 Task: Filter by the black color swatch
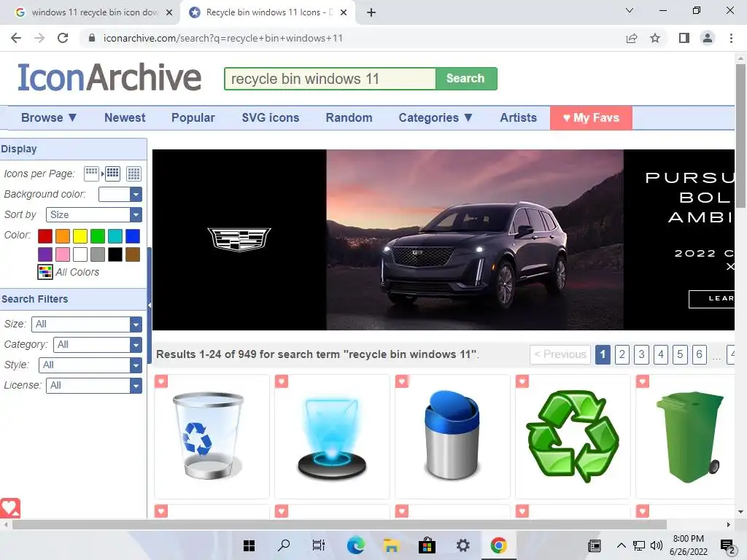coord(115,254)
